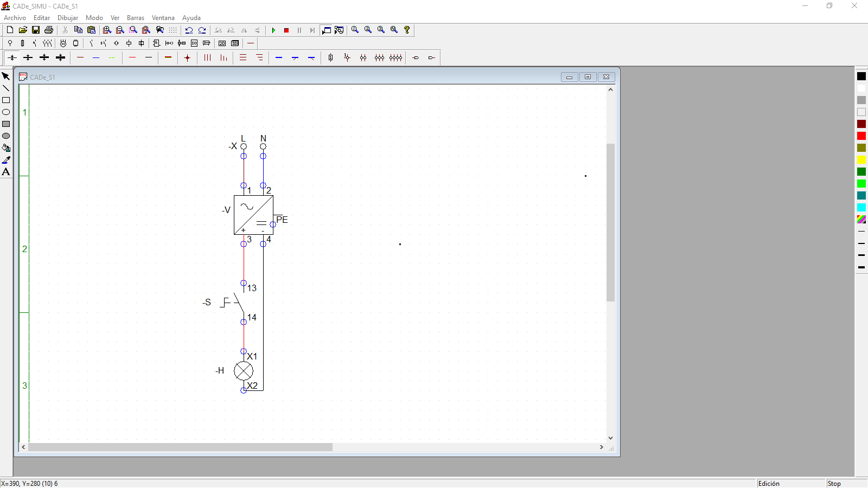The image size is (868, 488).
Task: Click the PE terminal label
Action: [x=282, y=220]
